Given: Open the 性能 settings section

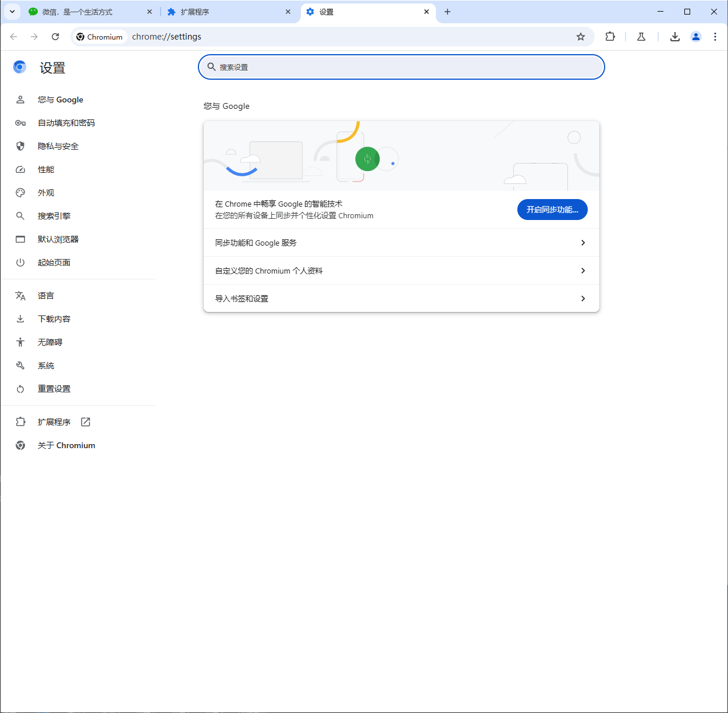Looking at the screenshot, I should (46, 169).
